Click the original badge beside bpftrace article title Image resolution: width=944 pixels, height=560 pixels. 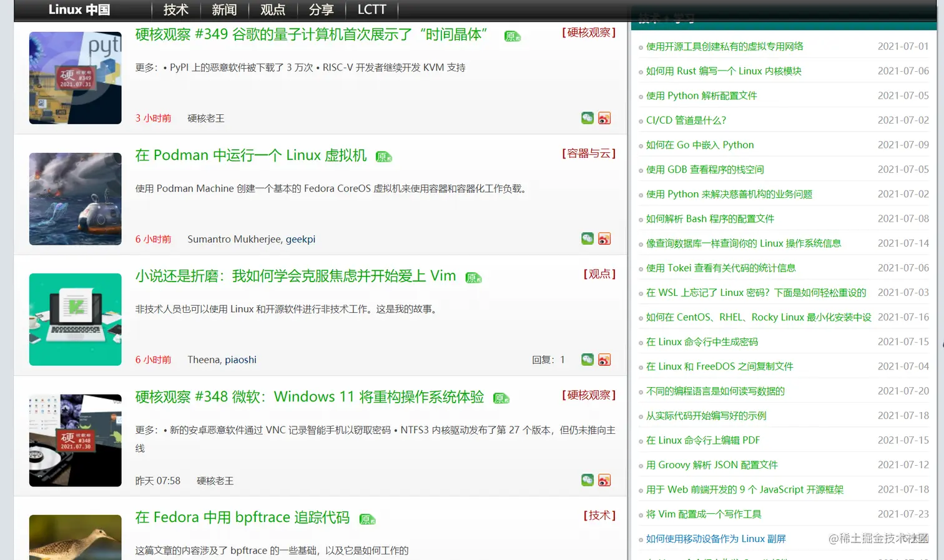click(x=368, y=518)
